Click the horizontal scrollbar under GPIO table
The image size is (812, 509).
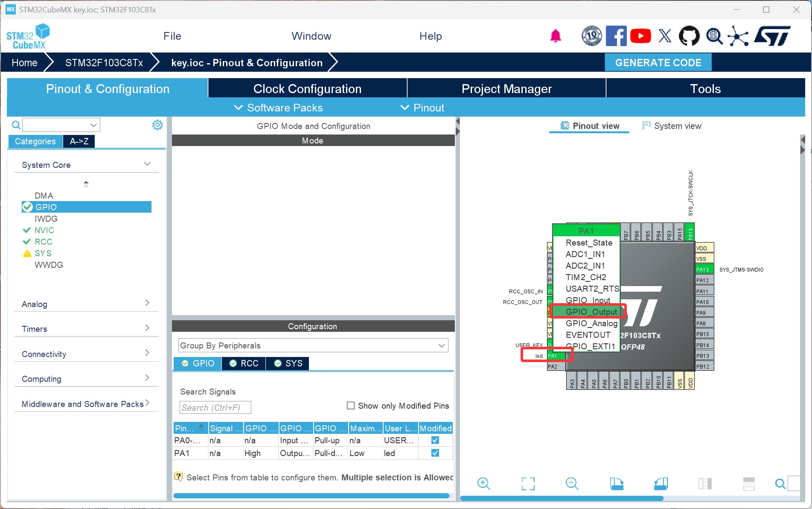tap(311, 496)
